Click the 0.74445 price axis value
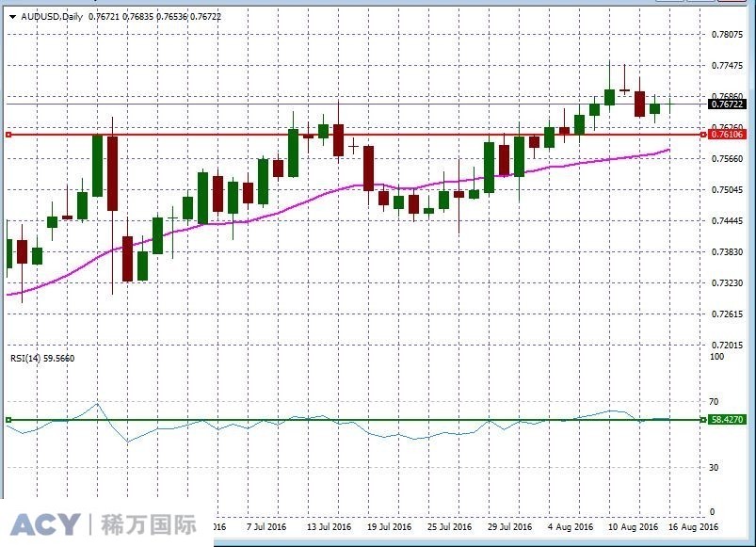The image size is (756, 547). point(727,220)
